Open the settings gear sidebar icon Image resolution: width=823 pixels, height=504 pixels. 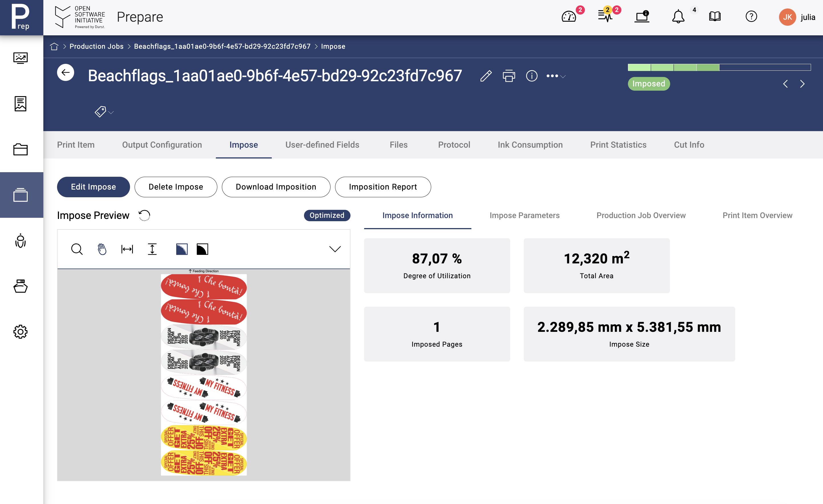click(x=20, y=332)
